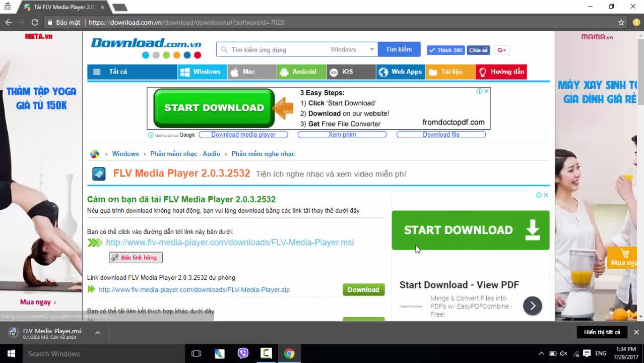
Task: Click green Download button for zip
Action: pyautogui.click(x=363, y=289)
